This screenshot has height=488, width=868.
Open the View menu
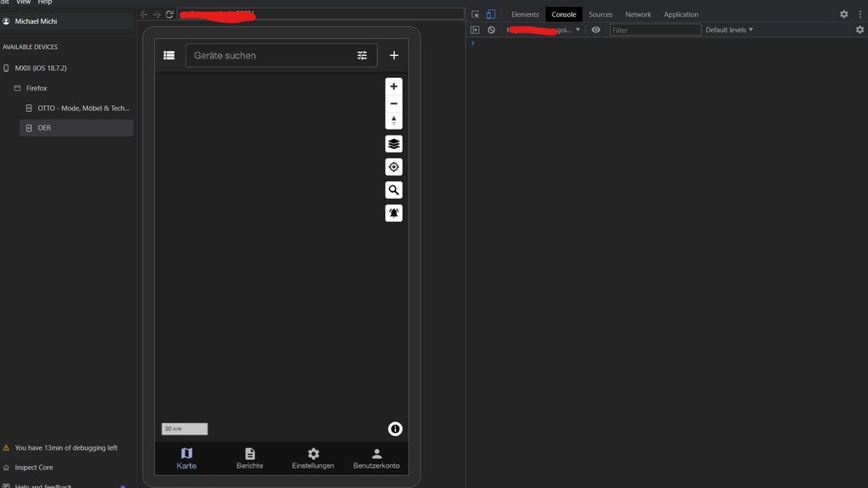[x=23, y=3]
